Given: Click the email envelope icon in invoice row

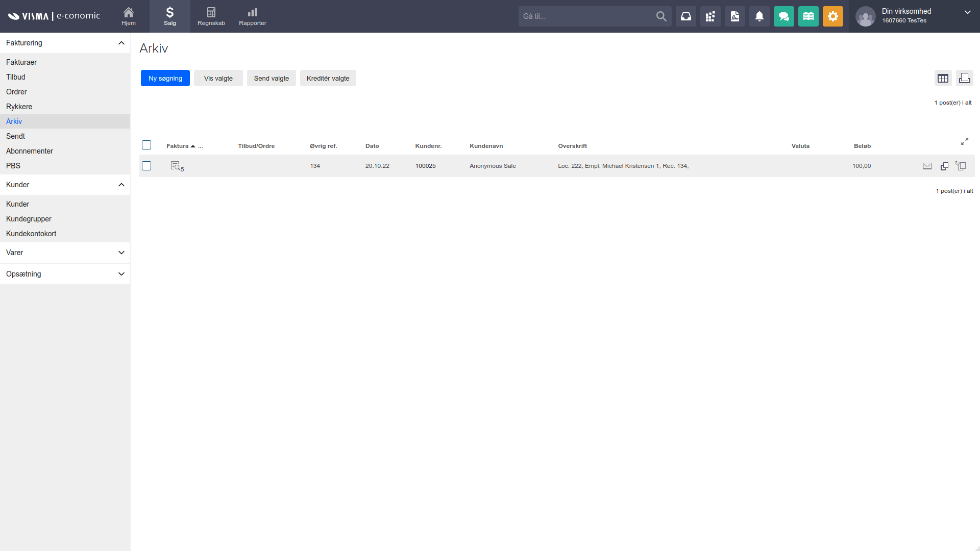Looking at the screenshot, I should pyautogui.click(x=927, y=166).
